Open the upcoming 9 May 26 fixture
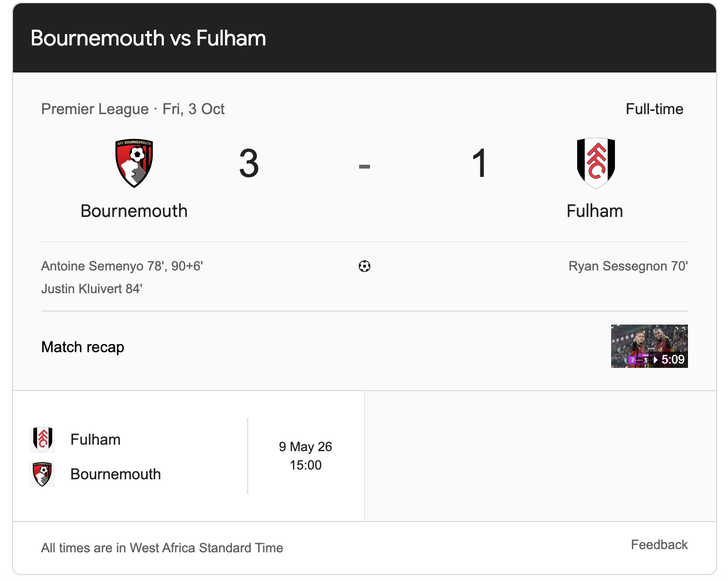Image resolution: width=728 pixels, height=581 pixels. click(305, 455)
